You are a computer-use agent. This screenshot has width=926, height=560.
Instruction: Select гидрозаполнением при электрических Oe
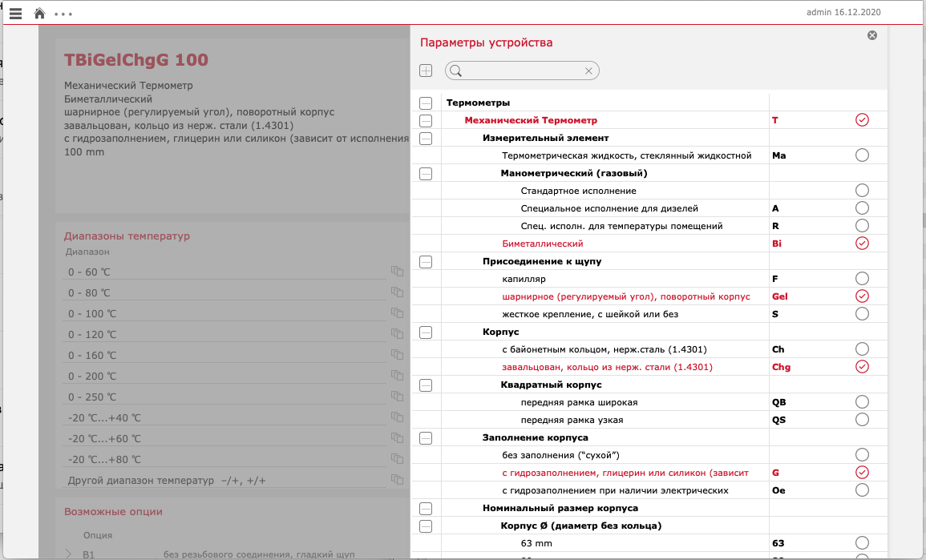[x=862, y=489]
